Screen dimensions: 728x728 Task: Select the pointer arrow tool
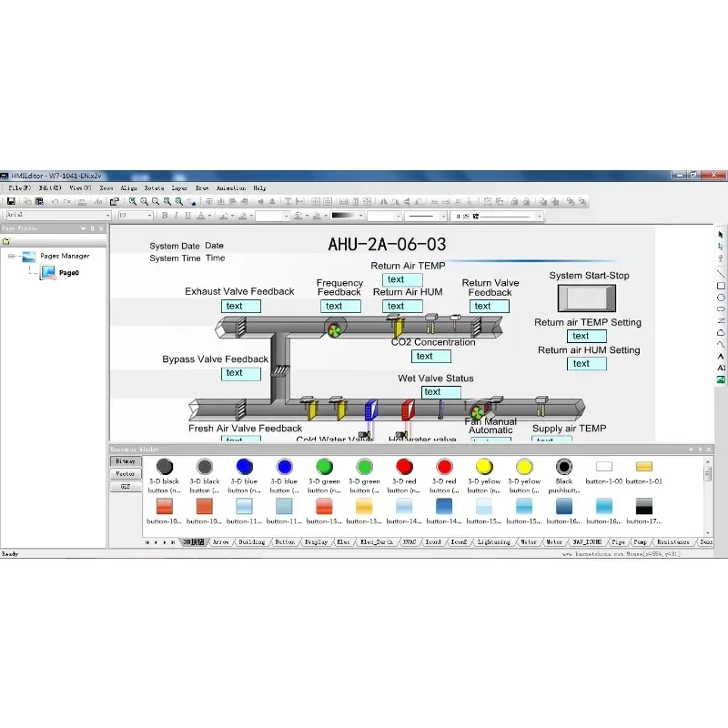point(721,235)
